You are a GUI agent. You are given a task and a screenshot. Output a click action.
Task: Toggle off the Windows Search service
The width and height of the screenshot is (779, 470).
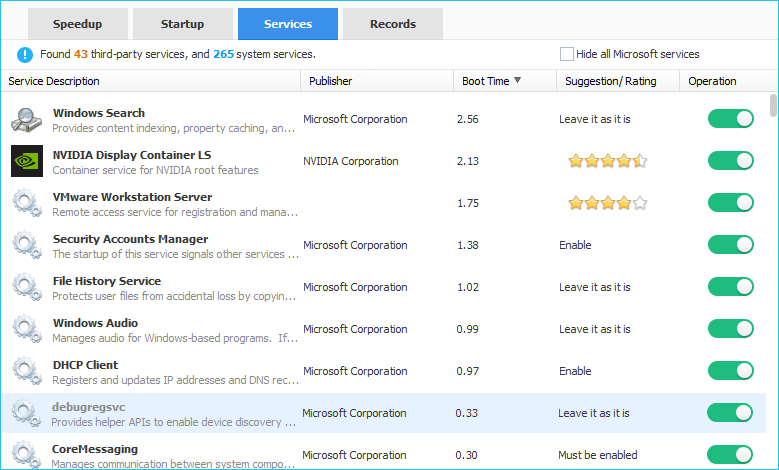(x=731, y=119)
